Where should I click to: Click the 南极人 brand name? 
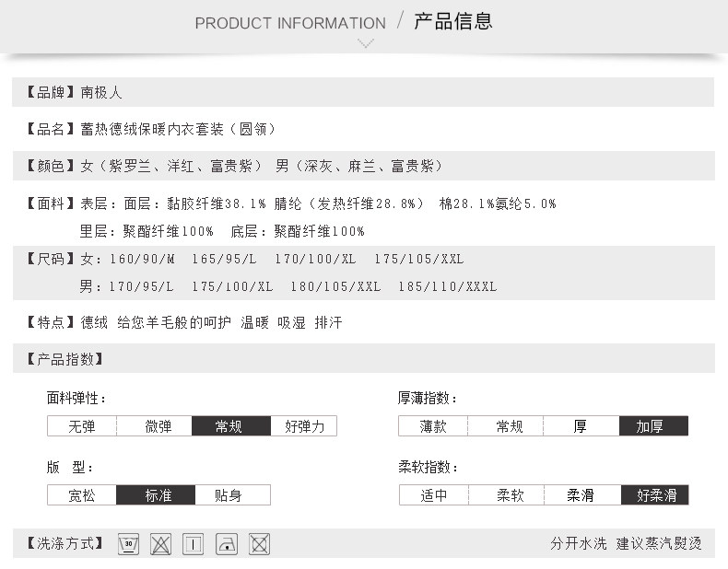pos(101,92)
